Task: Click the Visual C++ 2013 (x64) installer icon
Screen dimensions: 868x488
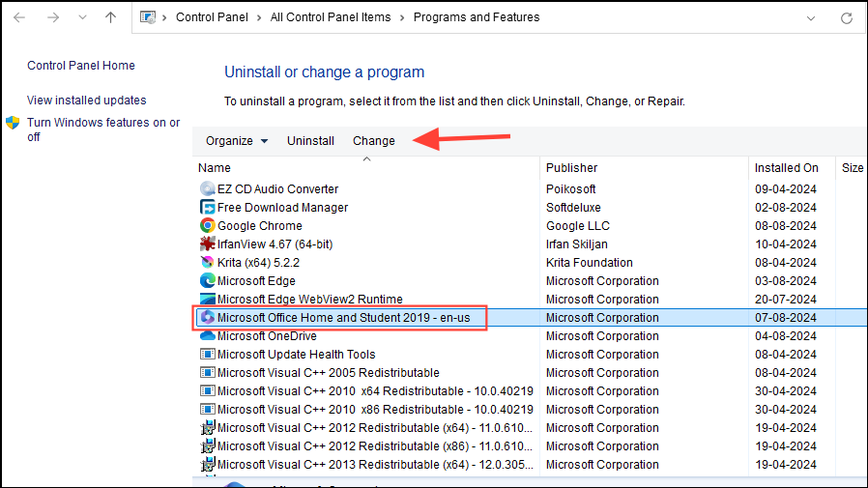Action: (x=208, y=464)
